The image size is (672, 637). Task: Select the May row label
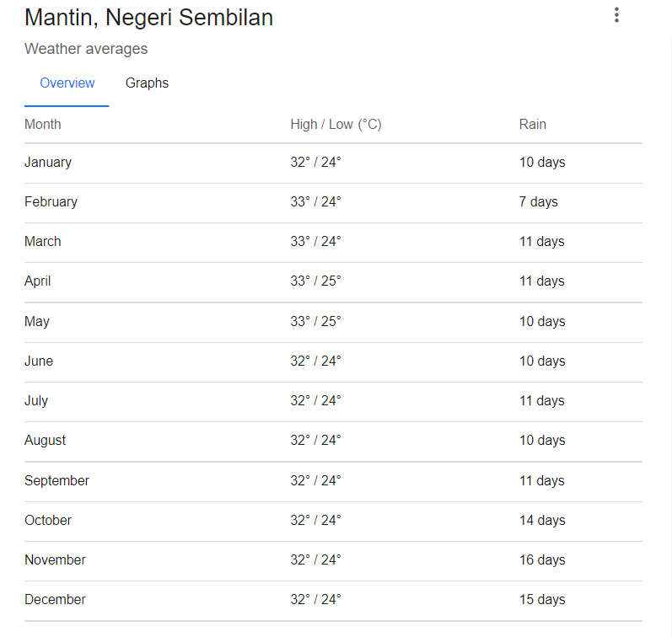(x=37, y=321)
